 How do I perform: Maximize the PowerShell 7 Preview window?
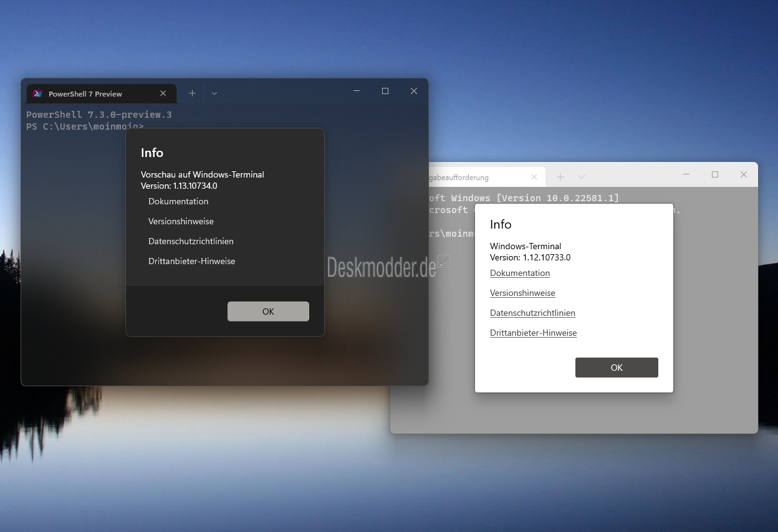(x=385, y=91)
